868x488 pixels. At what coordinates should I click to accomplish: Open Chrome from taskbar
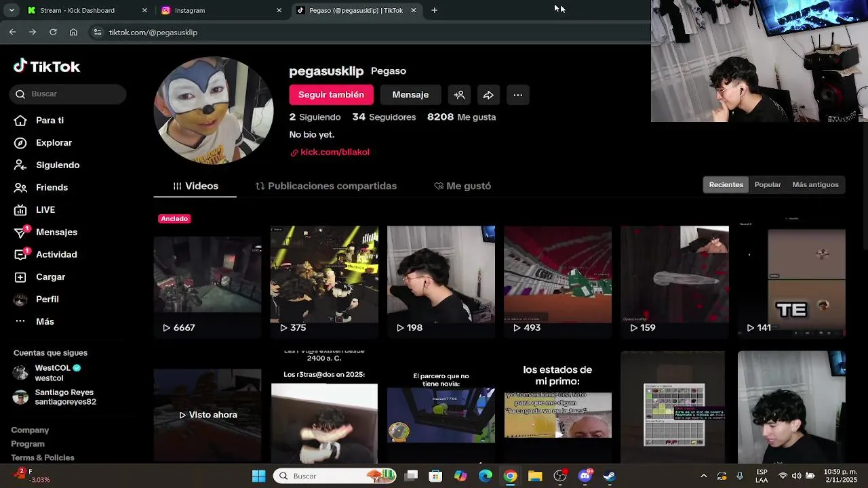[x=510, y=476]
